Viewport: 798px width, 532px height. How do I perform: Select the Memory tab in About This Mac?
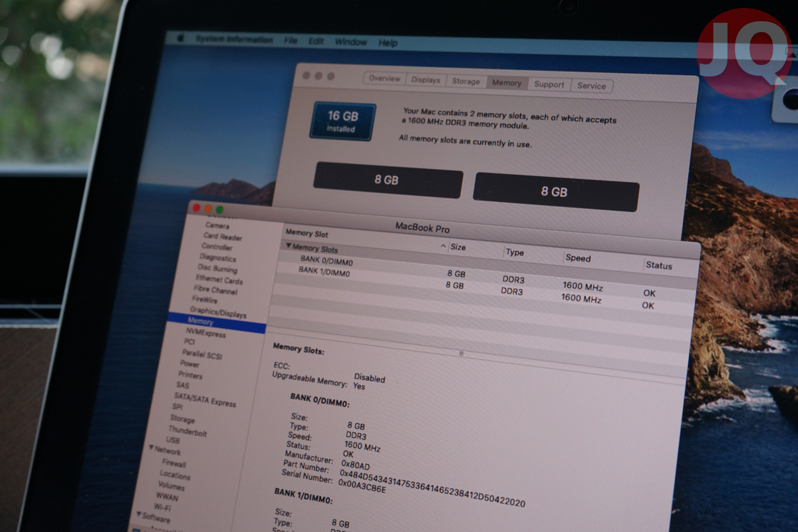(x=507, y=83)
